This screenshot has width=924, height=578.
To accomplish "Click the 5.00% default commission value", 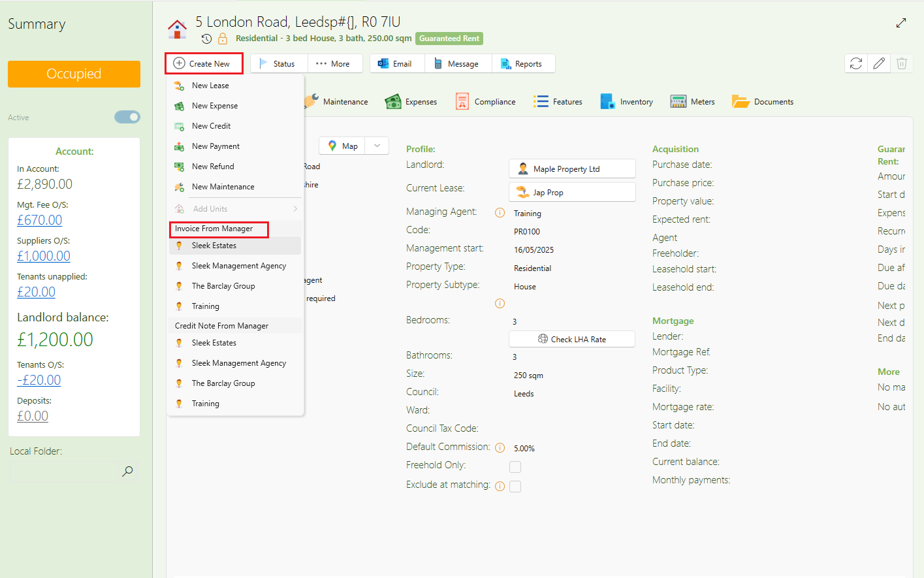I will 524,449.
